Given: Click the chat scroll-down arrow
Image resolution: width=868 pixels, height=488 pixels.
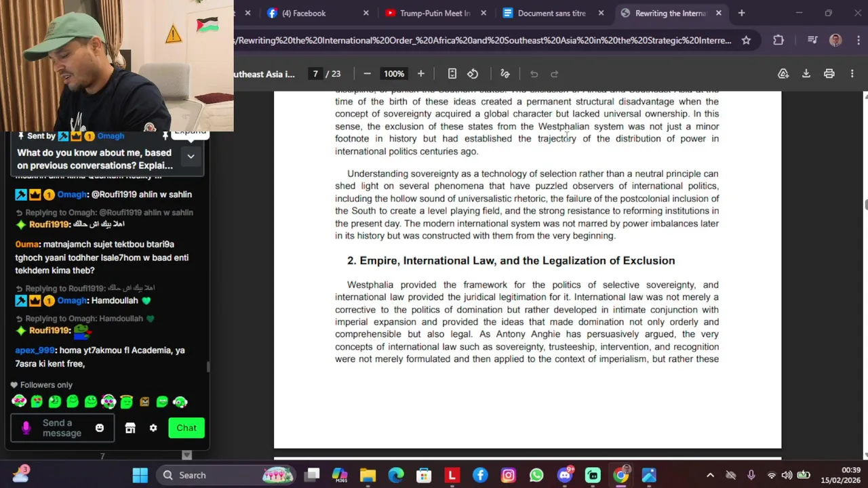Looking at the screenshot, I should (x=186, y=455).
